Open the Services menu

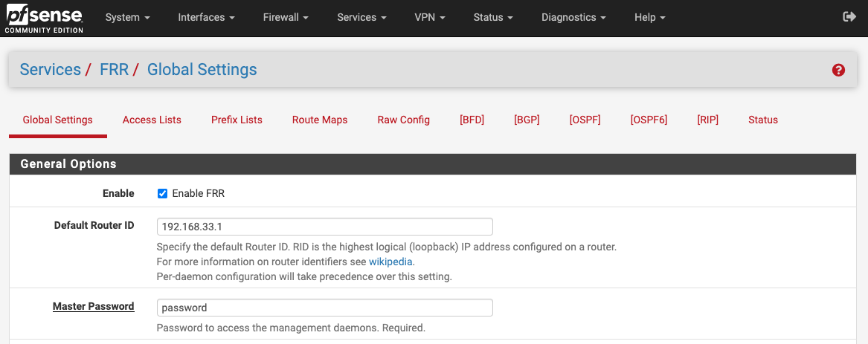tap(361, 17)
